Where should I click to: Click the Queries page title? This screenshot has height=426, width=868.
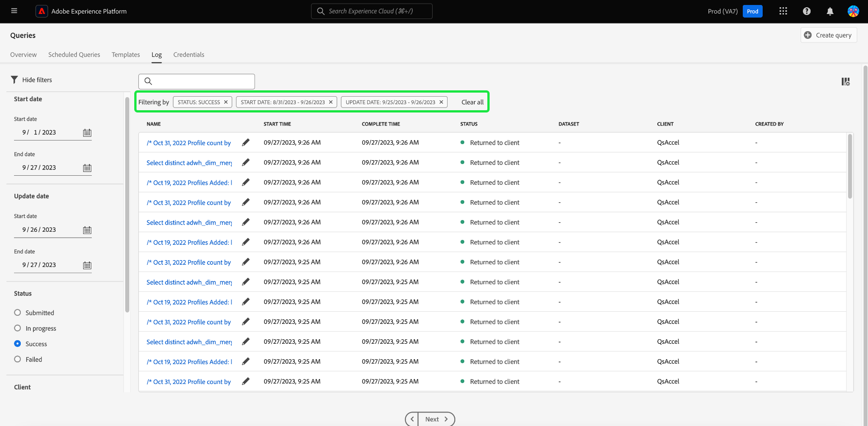(x=23, y=35)
